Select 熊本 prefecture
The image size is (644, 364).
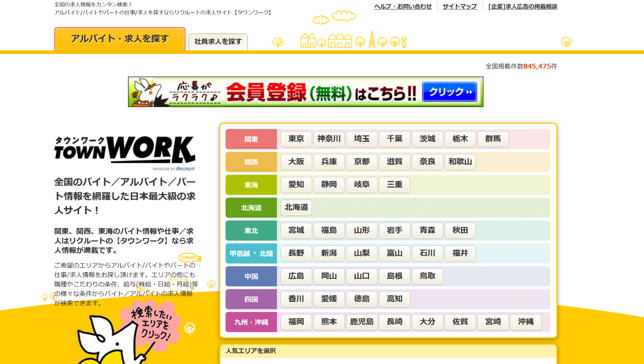[x=329, y=322]
